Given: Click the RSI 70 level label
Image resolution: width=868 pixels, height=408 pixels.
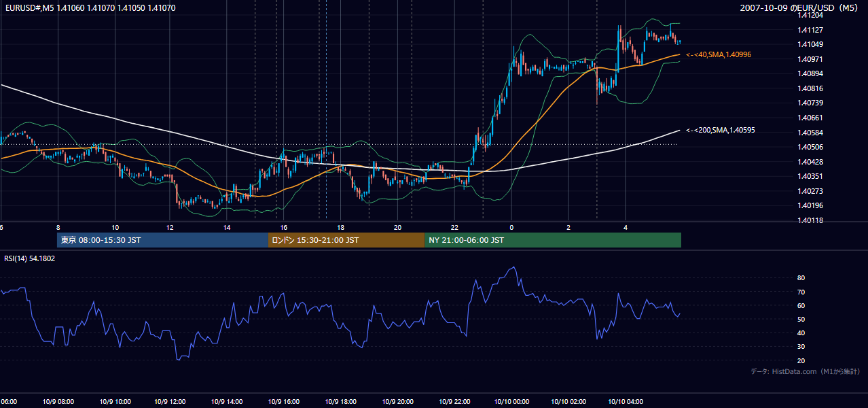Looking at the screenshot, I should click(801, 292).
